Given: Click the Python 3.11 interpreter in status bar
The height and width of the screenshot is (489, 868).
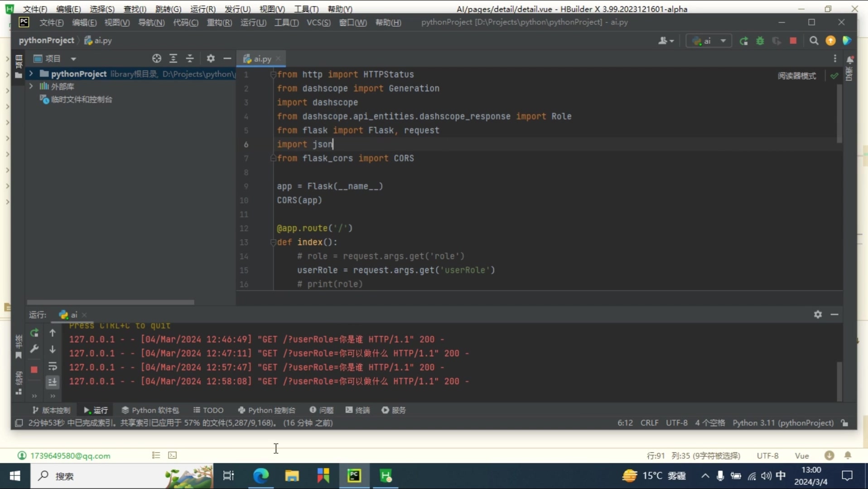Looking at the screenshot, I should pos(783,423).
